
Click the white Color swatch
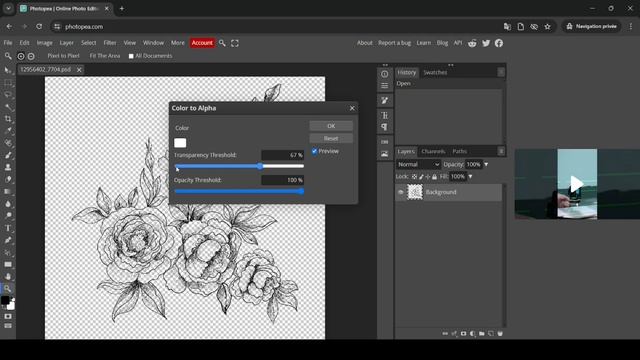point(180,142)
